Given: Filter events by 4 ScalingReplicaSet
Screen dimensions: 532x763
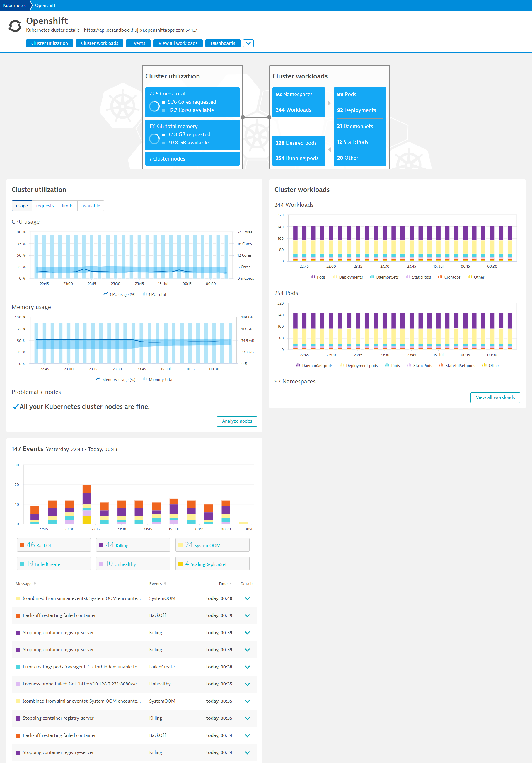Looking at the screenshot, I should pyautogui.click(x=212, y=564).
